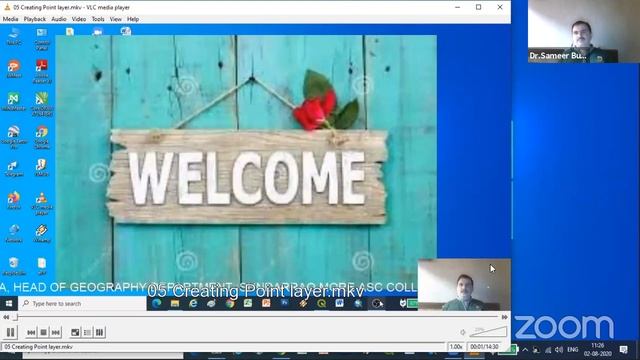Select the Google Earth desktop icon
This screenshot has width=640, height=360.
[x=14, y=137]
